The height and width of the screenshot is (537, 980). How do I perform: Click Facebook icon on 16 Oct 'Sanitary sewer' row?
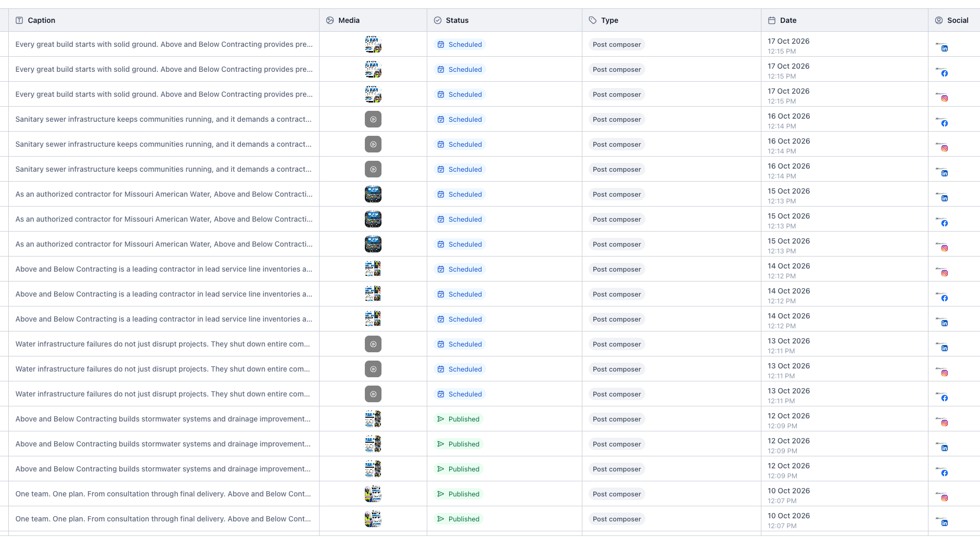click(945, 123)
